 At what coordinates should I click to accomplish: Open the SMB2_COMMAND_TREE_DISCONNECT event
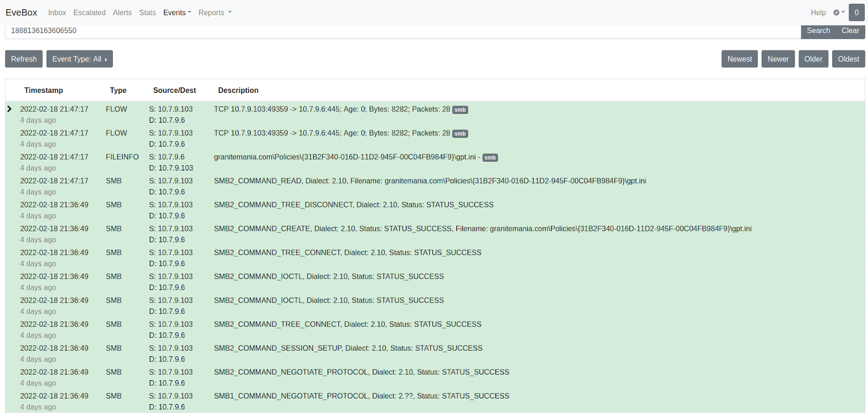(x=354, y=205)
